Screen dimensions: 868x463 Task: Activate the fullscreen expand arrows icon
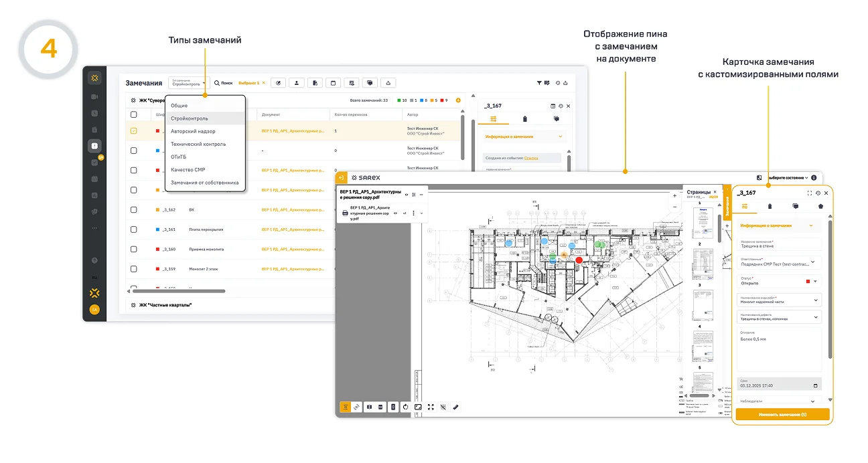click(x=431, y=407)
